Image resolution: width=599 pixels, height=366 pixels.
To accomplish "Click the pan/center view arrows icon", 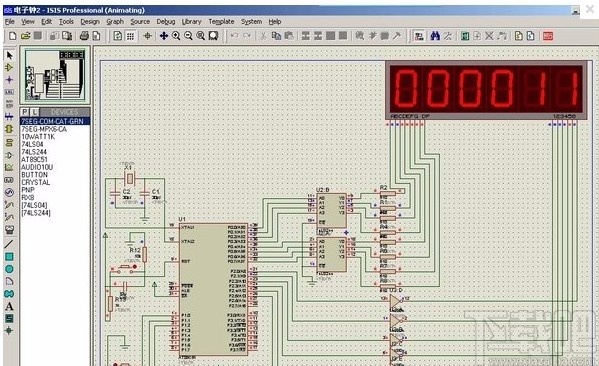I will point(164,36).
